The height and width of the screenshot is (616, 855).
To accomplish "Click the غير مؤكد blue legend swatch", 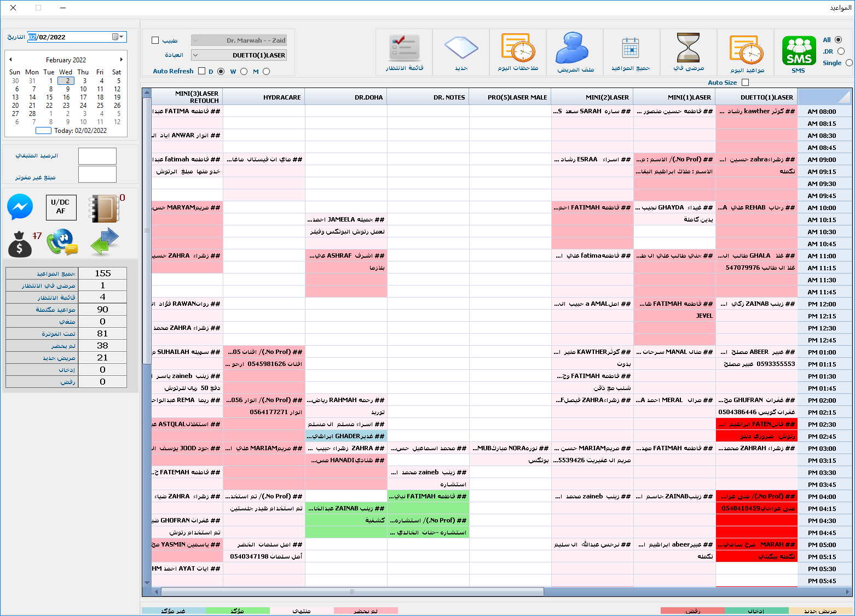I will click(174, 611).
